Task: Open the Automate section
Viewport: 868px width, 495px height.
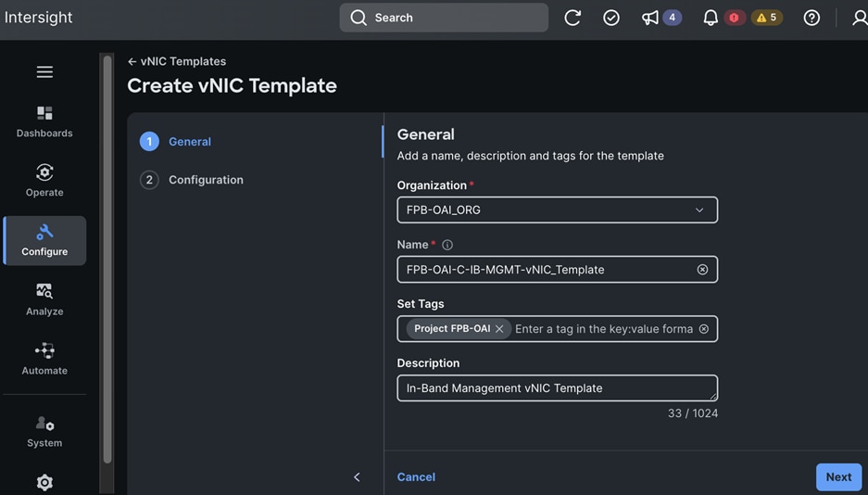Action: tap(44, 359)
